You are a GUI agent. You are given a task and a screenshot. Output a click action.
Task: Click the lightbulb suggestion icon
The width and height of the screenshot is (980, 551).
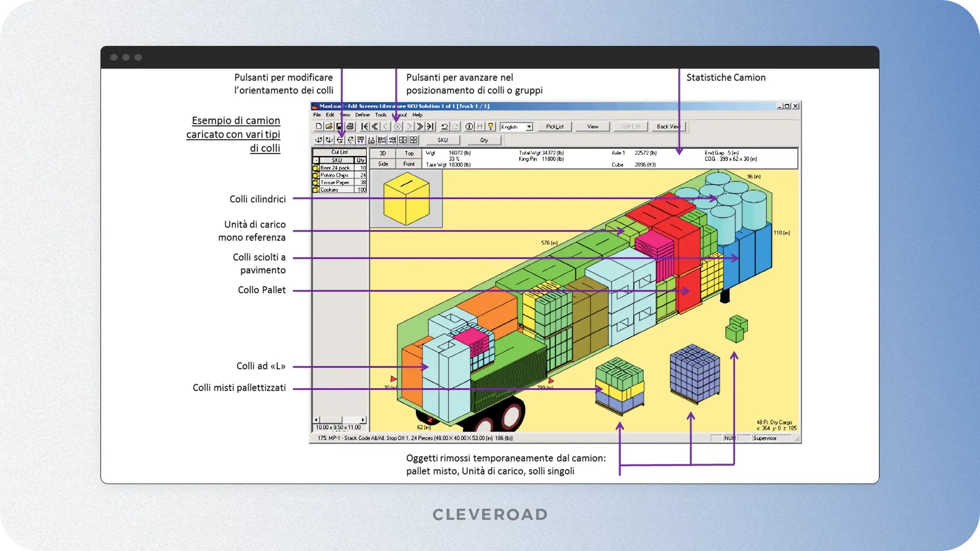coord(490,126)
